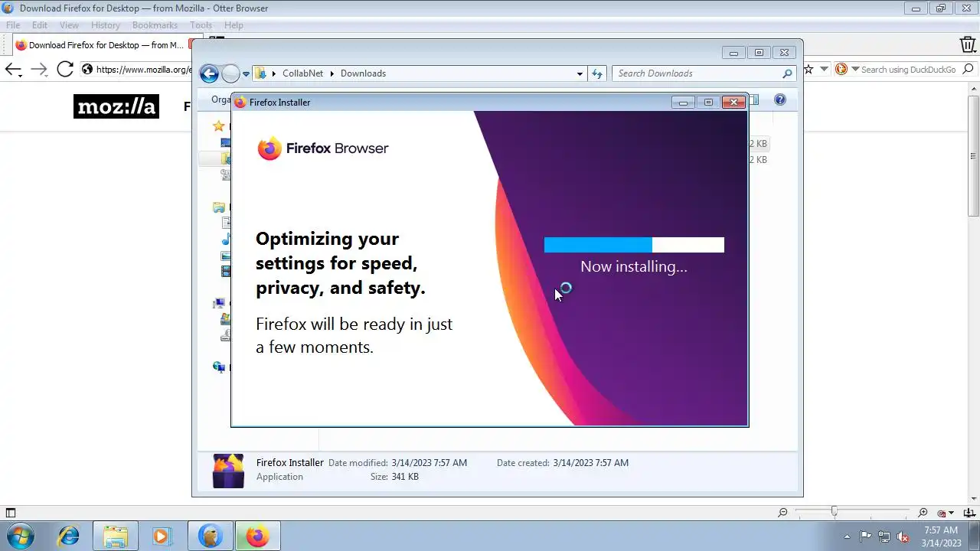Focus the DuckDuckGo search field
The width and height of the screenshot is (980, 551).
coord(908,70)
